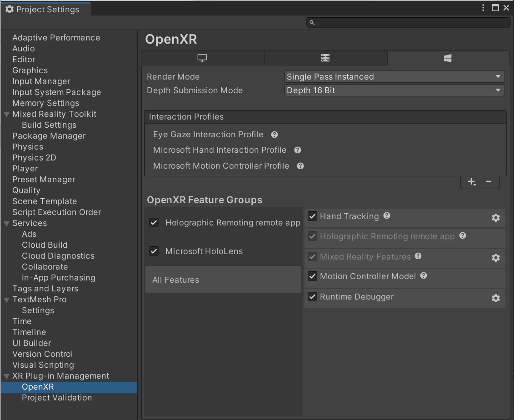The width and height of the screenshot is (514, 420).
Task: Add a new interaction profile with plus
Action: pyautogui.click(x=471, y=182)
